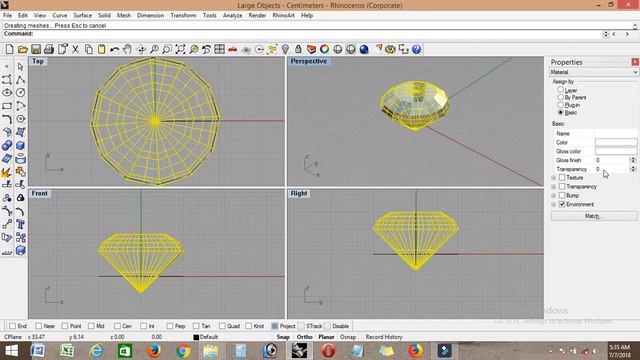The height and width of the screenshot is (360, 640).
Task: Toggle Osnap in the status bar
Action: pyautogui.click(x=348, y=337)
